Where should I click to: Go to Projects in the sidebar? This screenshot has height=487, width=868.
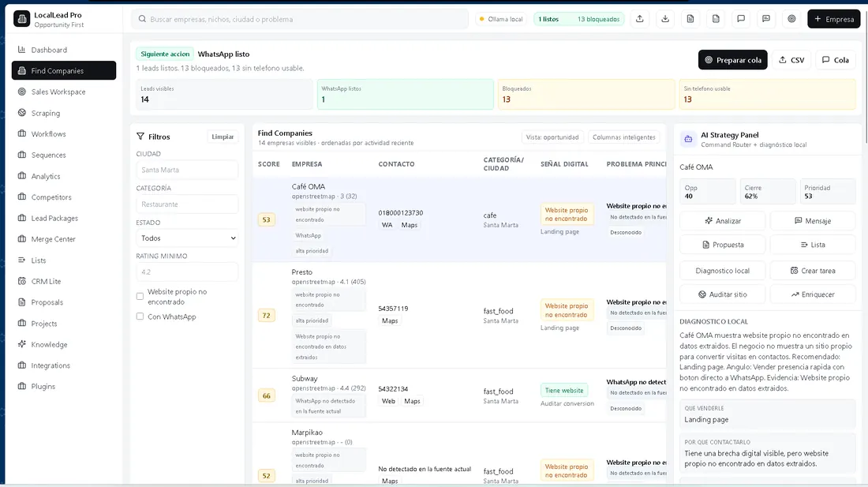pyautogui.click(x=64, y=323)
